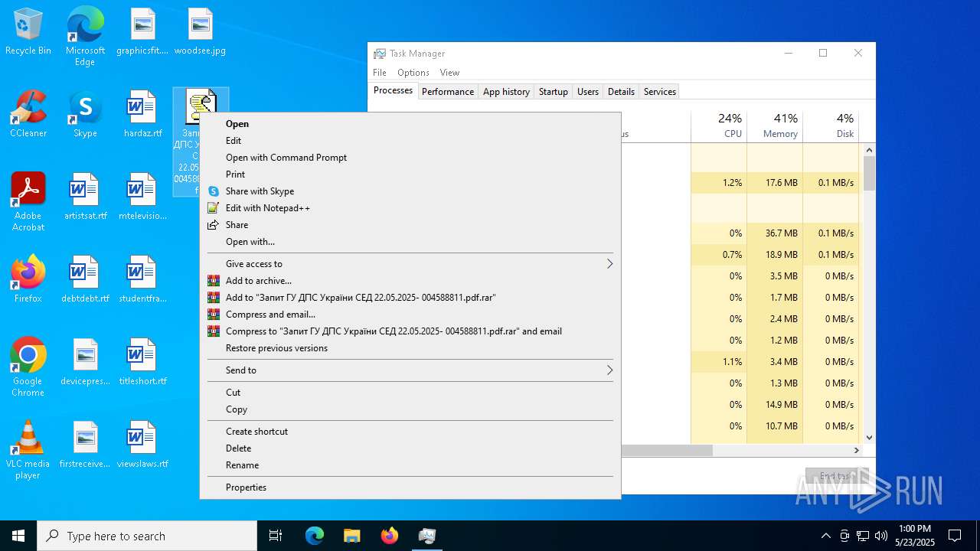980x551 pixels.
Task: Open the notification center icon
Action: (x=955, y=536)
